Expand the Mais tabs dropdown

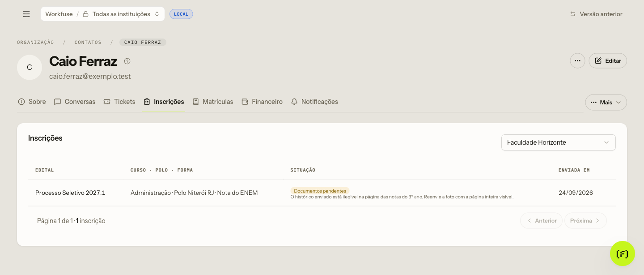point(606,102)
